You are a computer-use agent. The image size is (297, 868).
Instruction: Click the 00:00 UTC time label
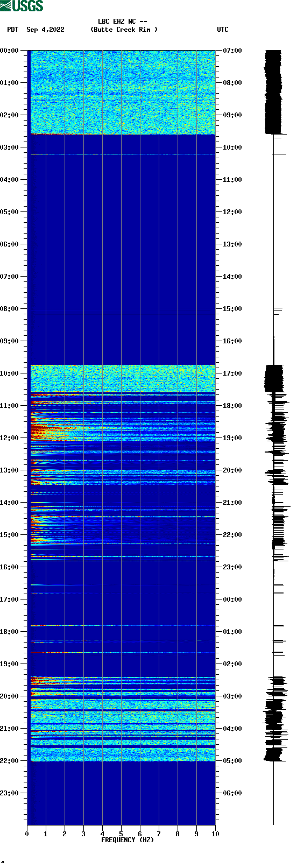[232, 599]
